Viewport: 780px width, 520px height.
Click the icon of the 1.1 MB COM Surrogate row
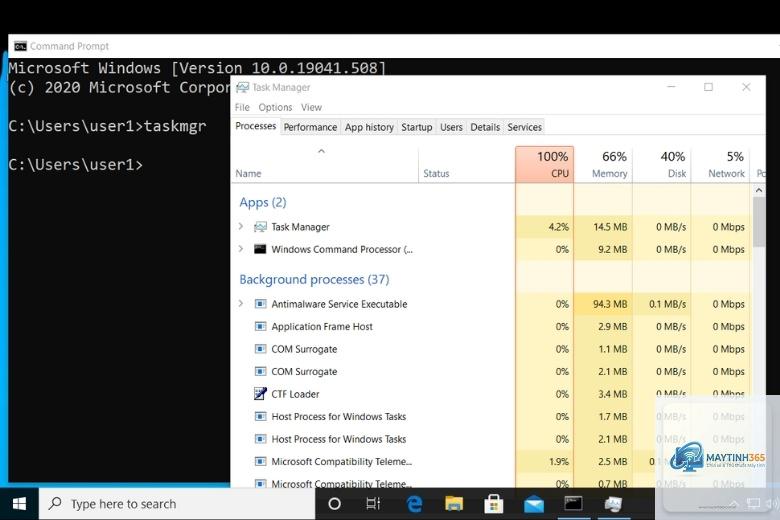[260, 349]
